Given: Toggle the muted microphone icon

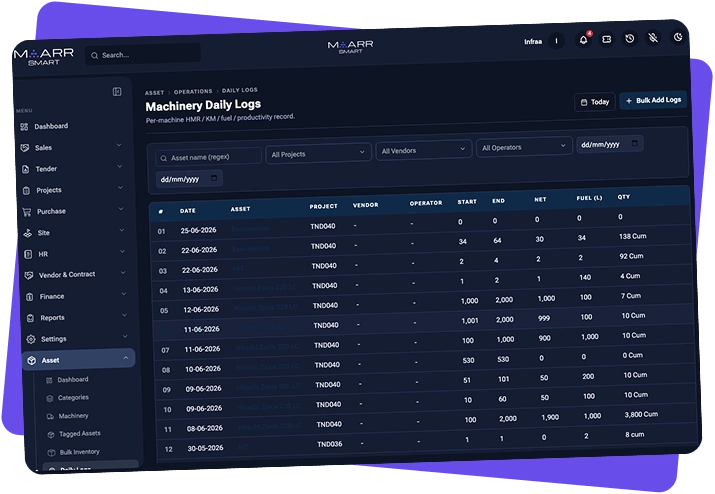Looking at the screenshot, I should pos(653,38).
